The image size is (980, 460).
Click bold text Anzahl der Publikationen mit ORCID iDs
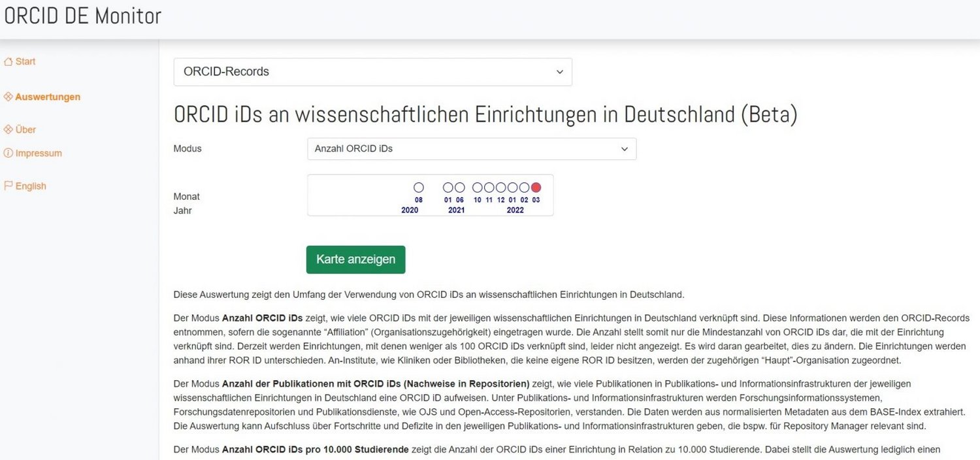tap(376, 384)
